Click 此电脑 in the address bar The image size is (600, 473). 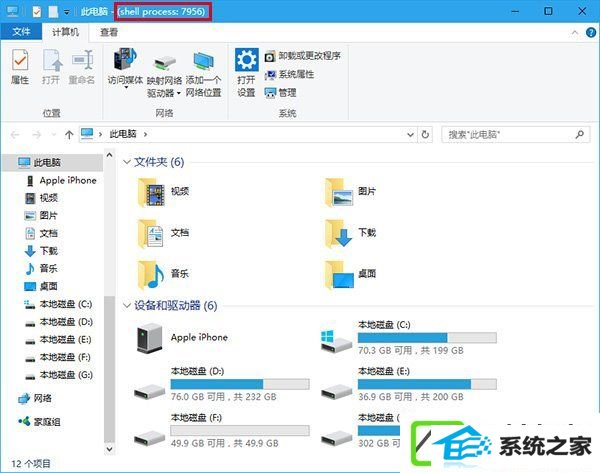[x=123, y=134]
